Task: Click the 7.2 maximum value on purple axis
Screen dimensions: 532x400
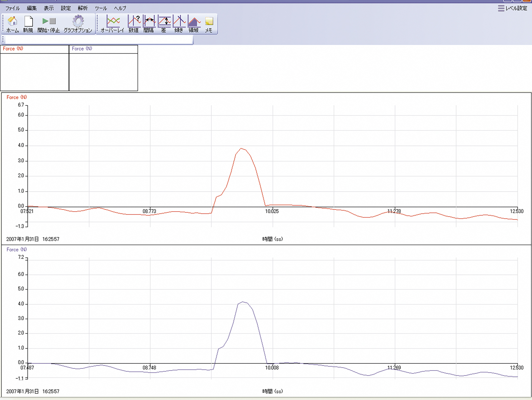Action: point(21,257)
